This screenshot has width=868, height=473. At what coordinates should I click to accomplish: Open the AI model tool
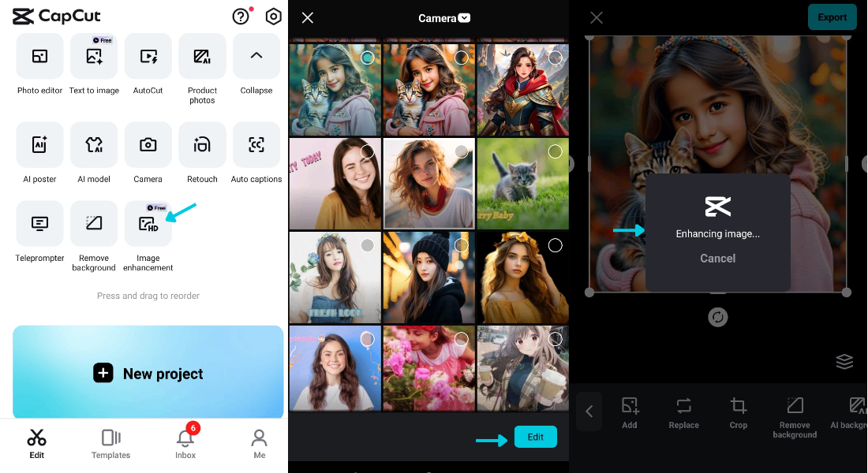[94, 145]
